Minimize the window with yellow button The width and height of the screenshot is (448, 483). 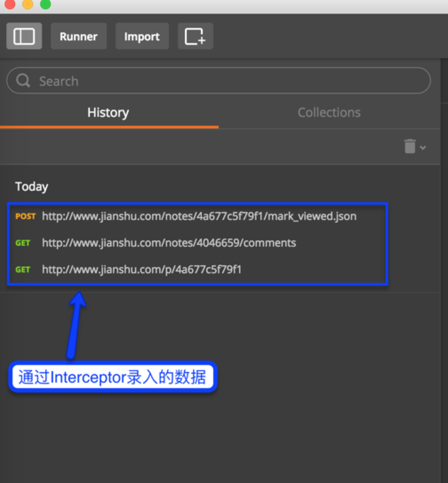click(x=28, y=4)
